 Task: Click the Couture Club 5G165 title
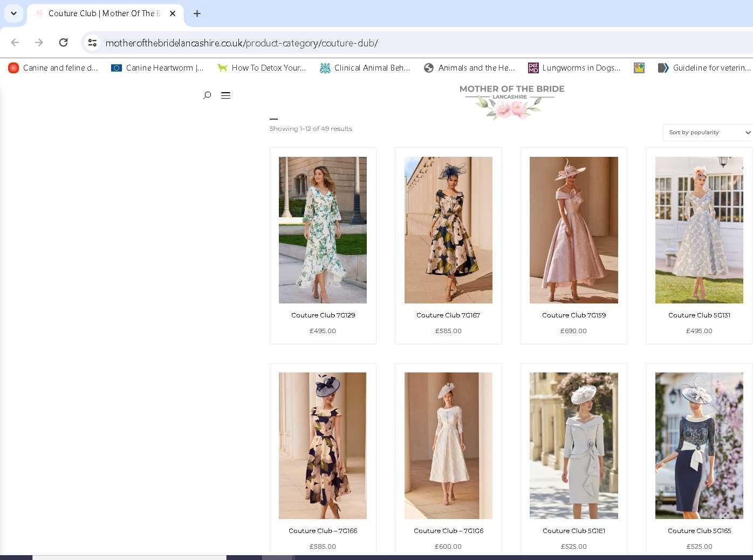(699, 531)
